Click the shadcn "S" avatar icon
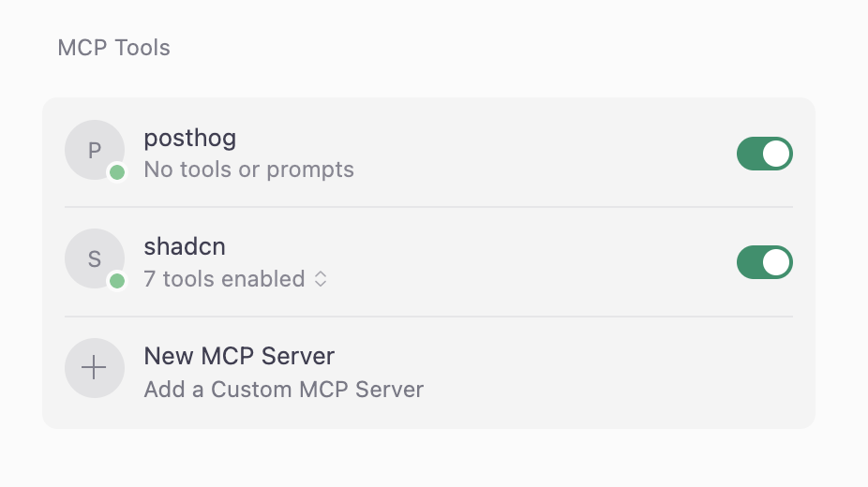The width and height of the screenshot is (868, 487). [94, 258]
